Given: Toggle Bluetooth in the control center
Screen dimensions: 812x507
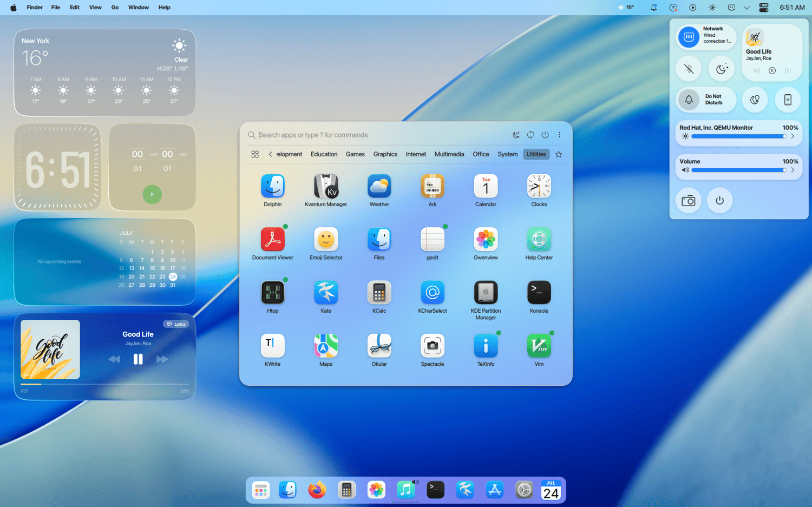Looking at the screenshot, I should (689, 69).
